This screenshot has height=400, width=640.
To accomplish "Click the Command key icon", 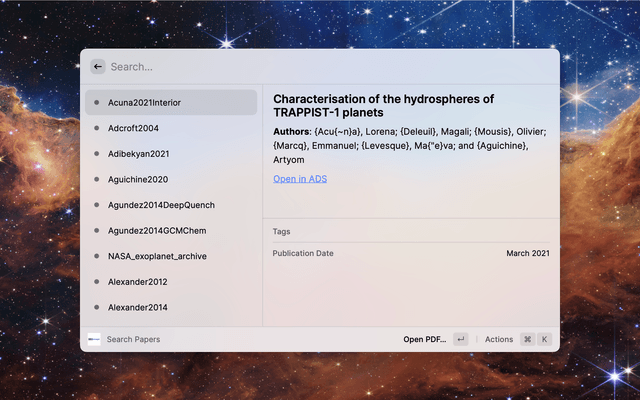I will tap(527, 339).
